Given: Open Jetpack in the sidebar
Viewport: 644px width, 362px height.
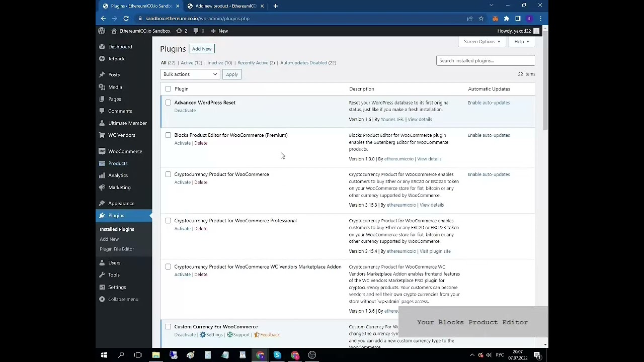Looking at the screenshot, I should (x=116, y=59).
